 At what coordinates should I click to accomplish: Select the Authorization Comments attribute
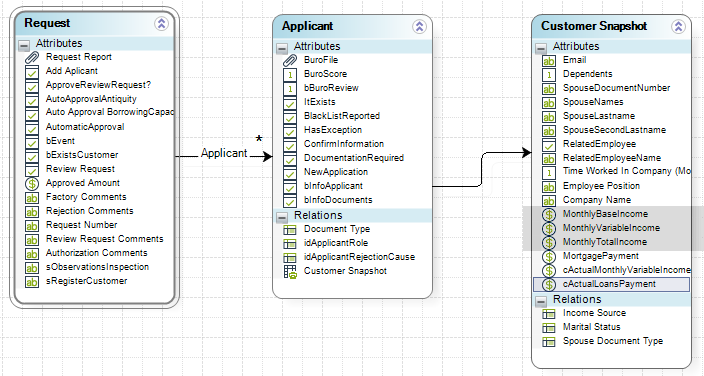(x=97, y=253)
